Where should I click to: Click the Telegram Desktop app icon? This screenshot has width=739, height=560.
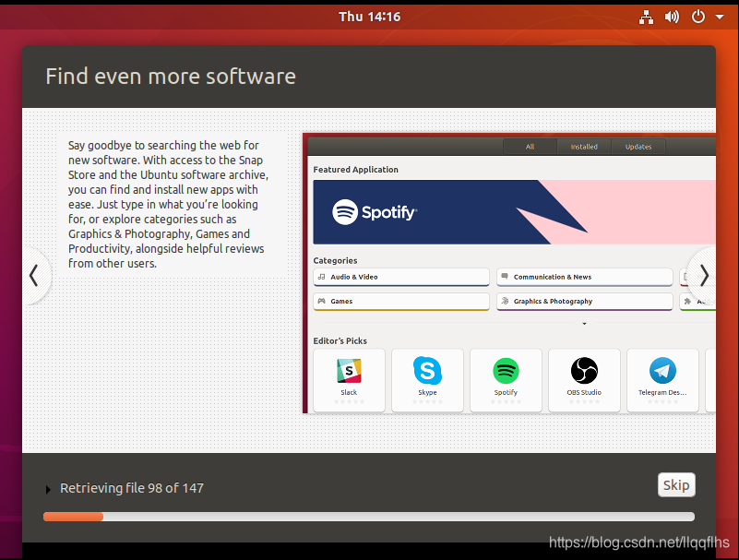(662, 371)
